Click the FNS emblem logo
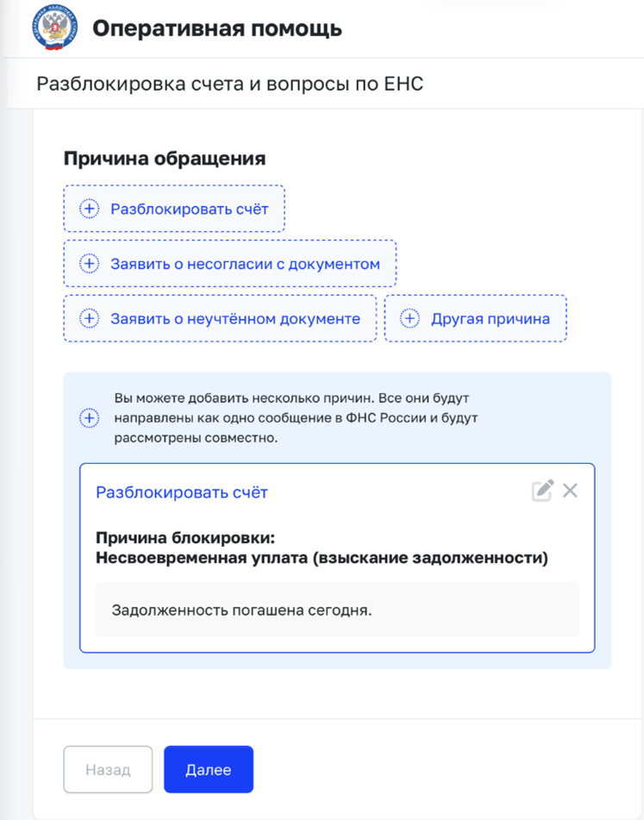Image resolution: width=644 pixels, height=820 pixels. pyautogui.click(x=54, y=28)
